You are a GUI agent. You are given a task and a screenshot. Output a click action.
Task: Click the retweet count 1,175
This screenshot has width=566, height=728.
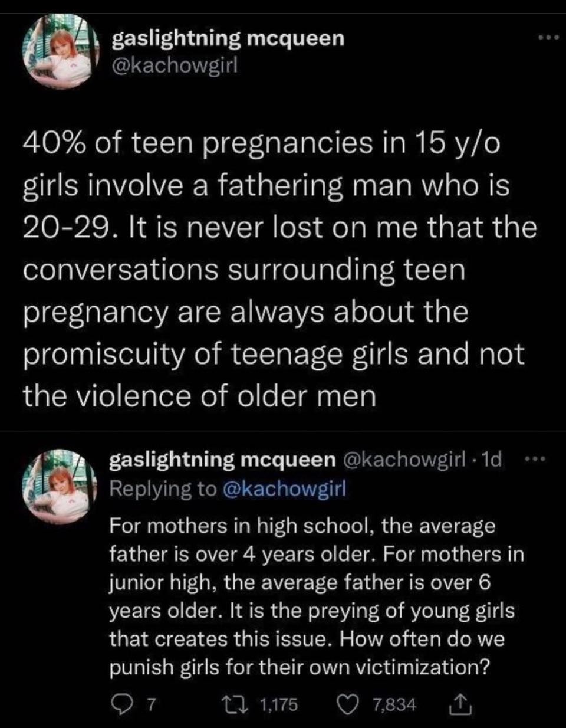(278, 704)
